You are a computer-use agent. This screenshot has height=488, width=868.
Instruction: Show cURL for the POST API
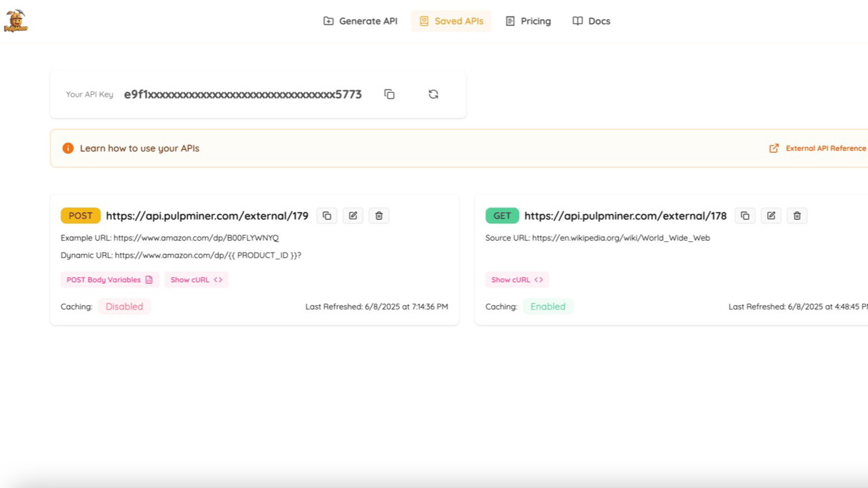click(x=196, y=280)
